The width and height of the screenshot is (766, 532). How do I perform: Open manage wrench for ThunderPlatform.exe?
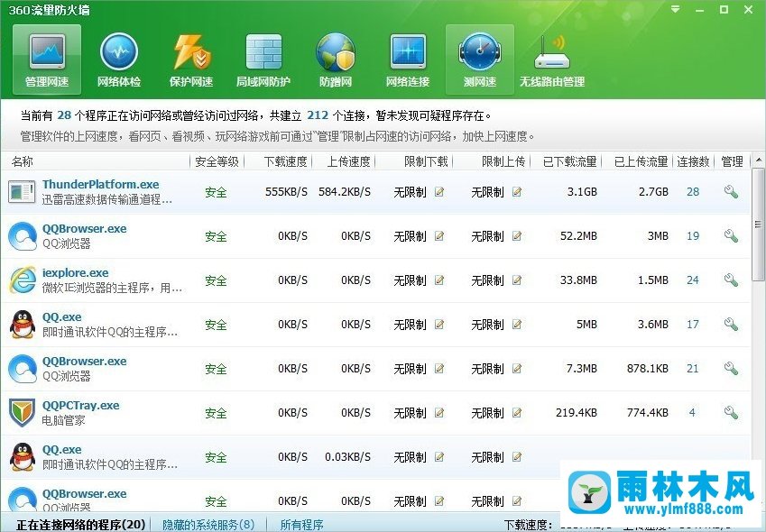(731, 192)
